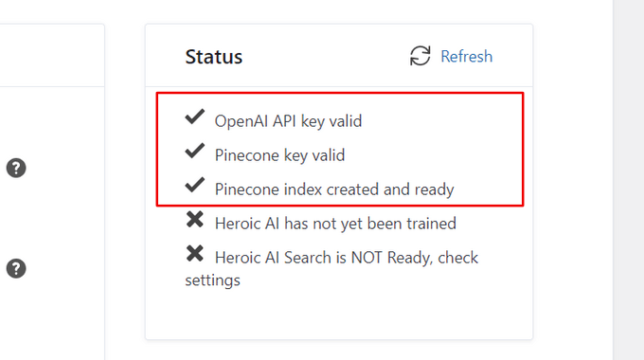This screenshot has width=644, height=360.
Task: Click the blue Refresh link
Action: click(467, 56)
